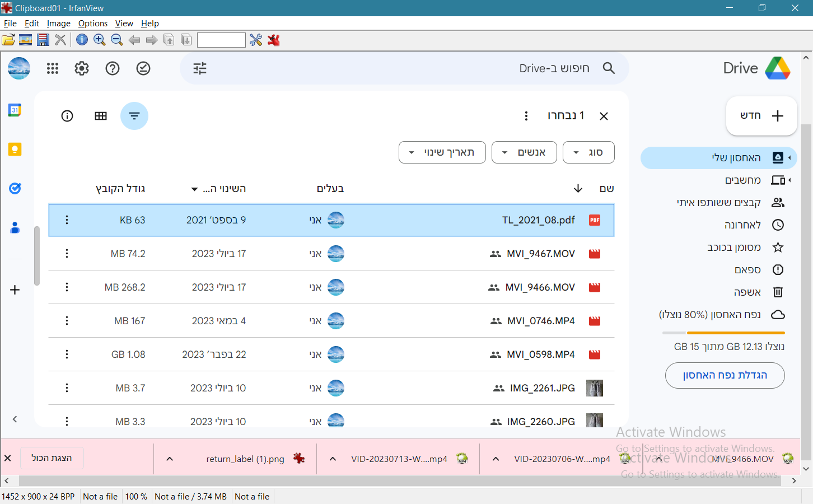The height and width of the screenshot is (504, 813).
Task: Click the IrfanView Open file icon
Action: 8,40
